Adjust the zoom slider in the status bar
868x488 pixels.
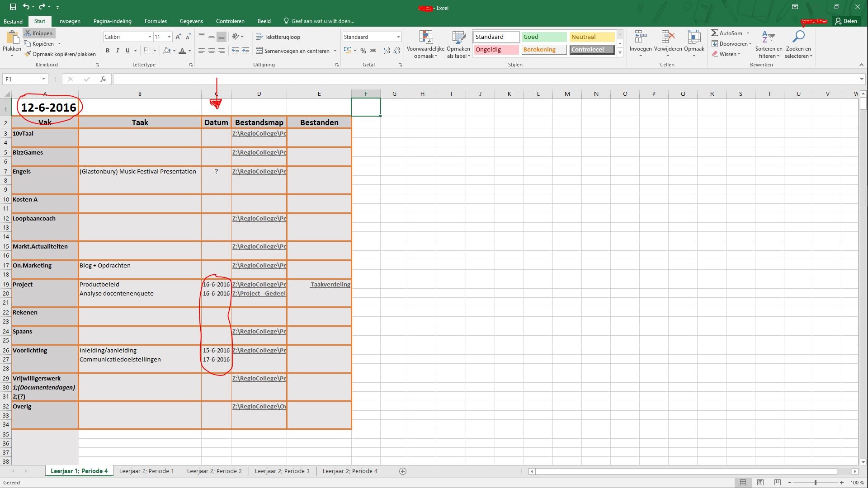tap(815, 482)
